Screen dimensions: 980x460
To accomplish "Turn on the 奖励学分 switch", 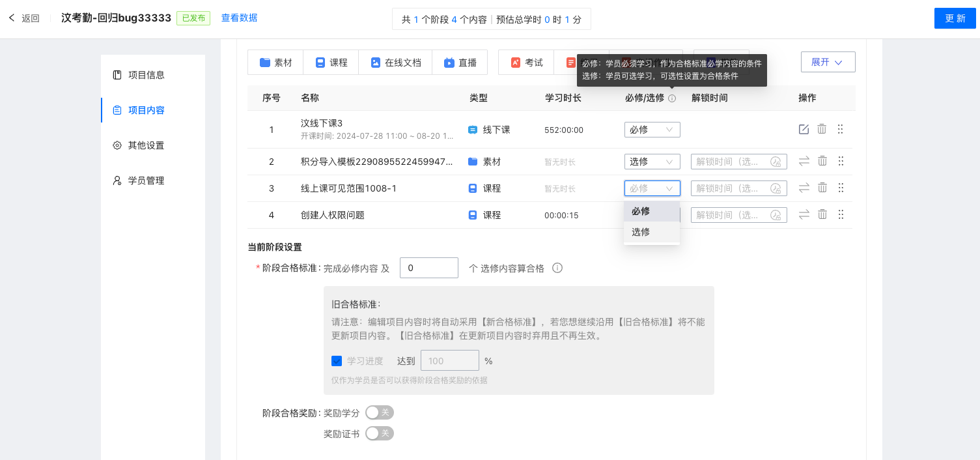I will pyautogui.click(x=379, y=412).
